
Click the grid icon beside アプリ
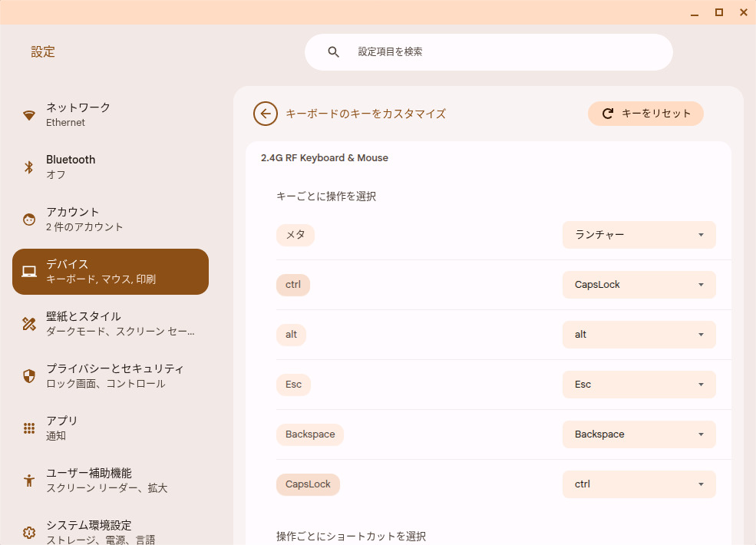click(29, 428)
